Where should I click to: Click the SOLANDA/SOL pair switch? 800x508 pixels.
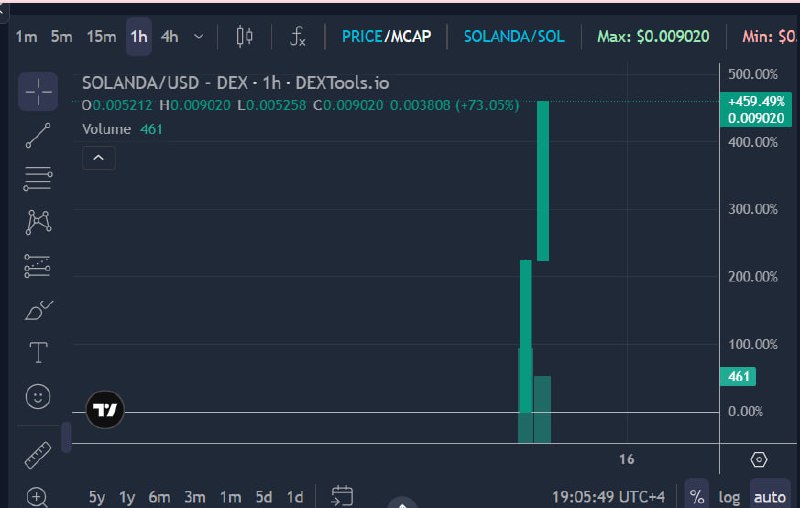[x=514, y=36]
